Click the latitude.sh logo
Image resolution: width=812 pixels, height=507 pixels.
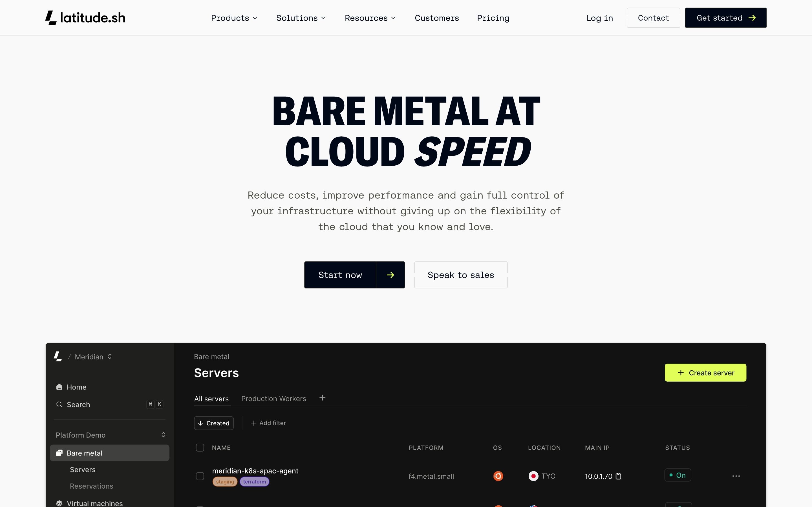[x=85, y=18]
